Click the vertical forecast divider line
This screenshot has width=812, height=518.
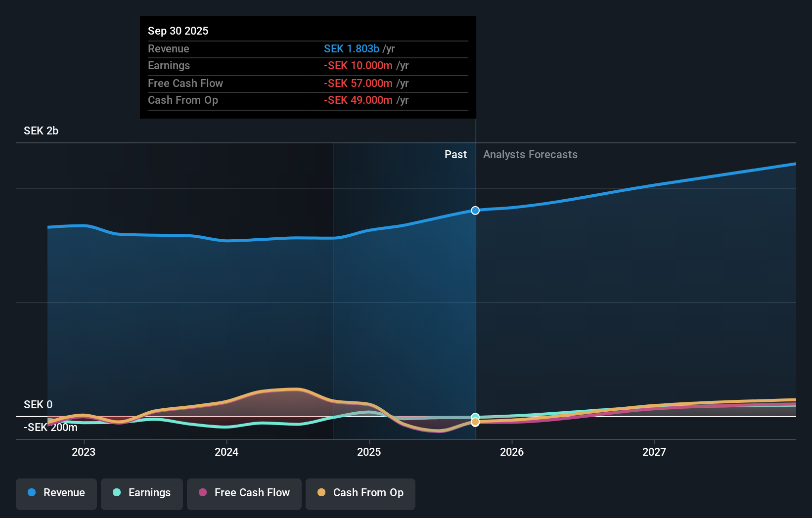click(475, 297)
